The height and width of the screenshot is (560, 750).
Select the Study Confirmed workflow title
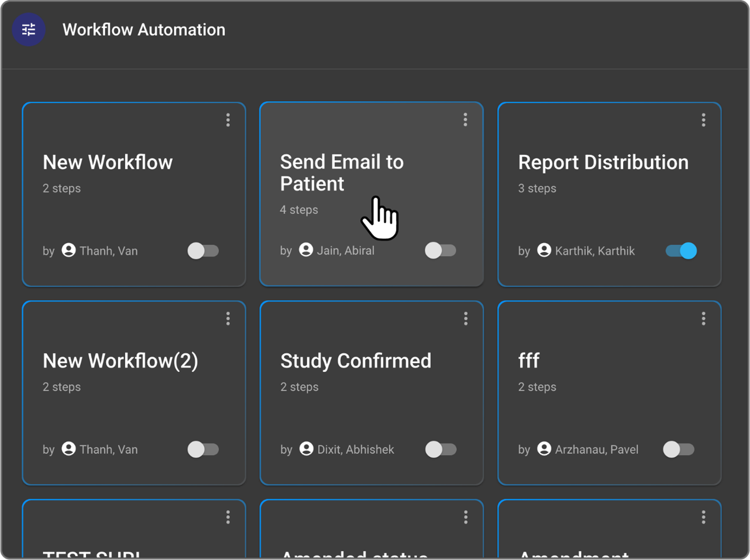356,361
